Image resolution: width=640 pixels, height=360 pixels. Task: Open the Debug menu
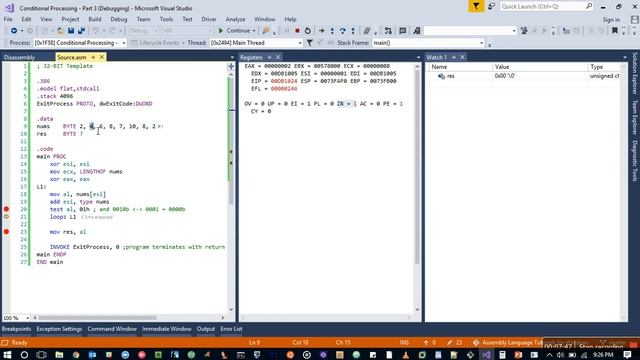[x=118, y=19]
